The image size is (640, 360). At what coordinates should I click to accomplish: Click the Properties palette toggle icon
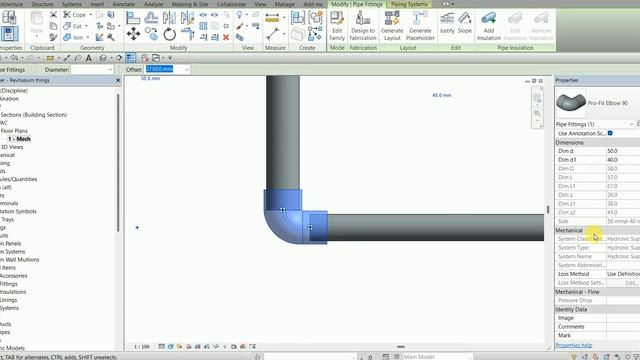9,34
